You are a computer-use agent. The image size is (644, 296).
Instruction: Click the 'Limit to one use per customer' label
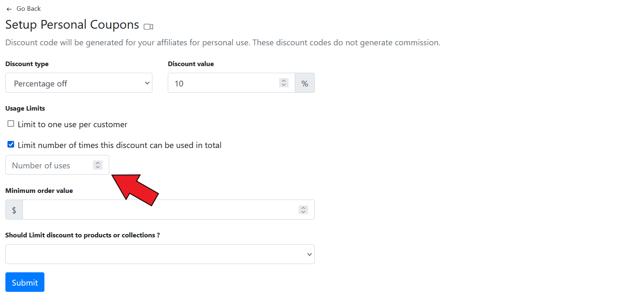coord(72,124)
